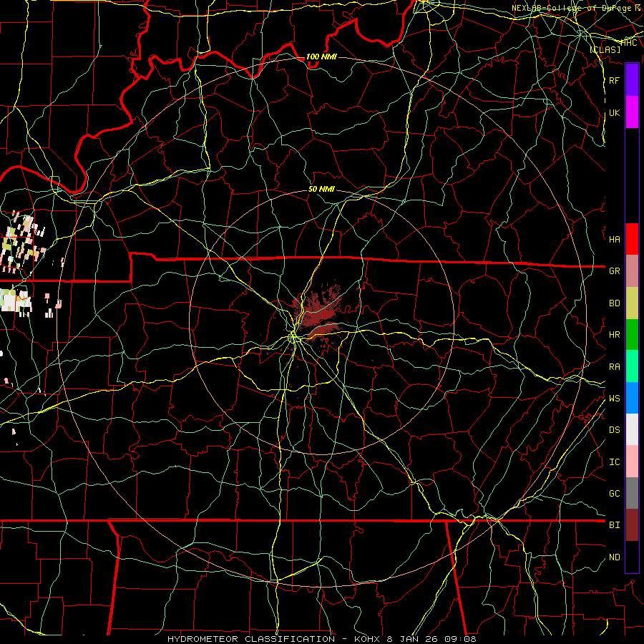Click the DS legend label text
This screenshot has height=644, width=644.
click(614, 429)
